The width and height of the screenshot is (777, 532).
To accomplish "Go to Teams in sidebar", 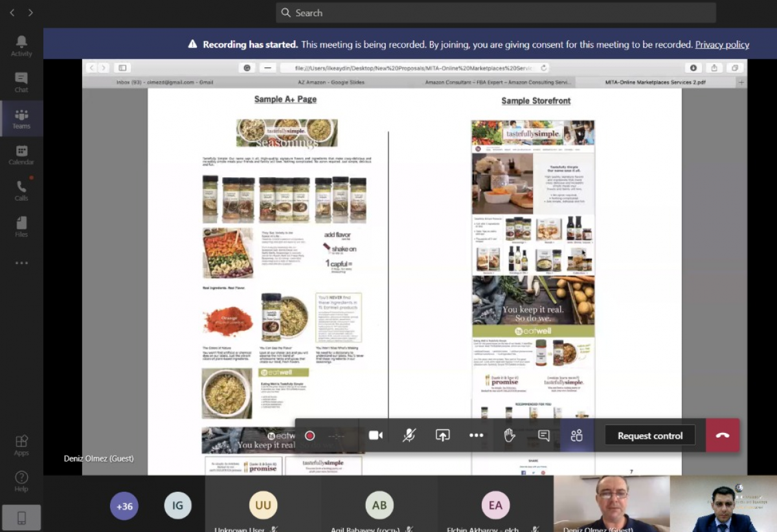I will [21, 118].
